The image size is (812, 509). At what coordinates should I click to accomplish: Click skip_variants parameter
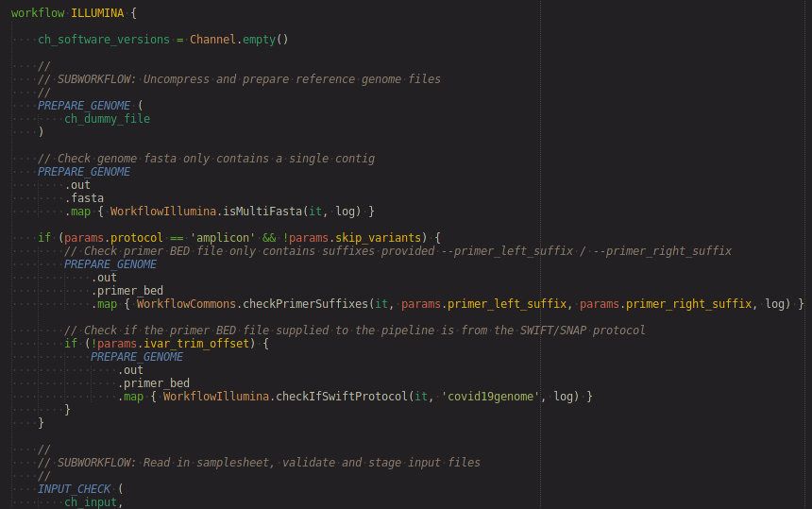point(378,238)
